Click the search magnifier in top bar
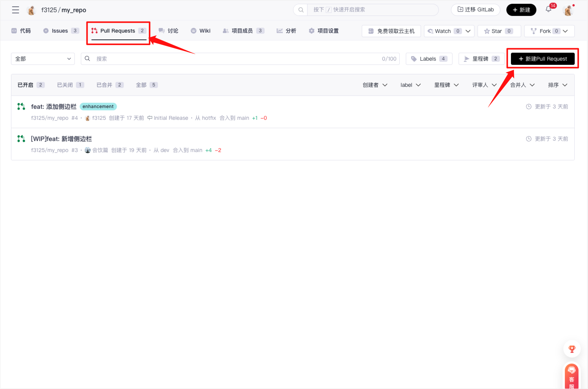 [x=301, y=10]
